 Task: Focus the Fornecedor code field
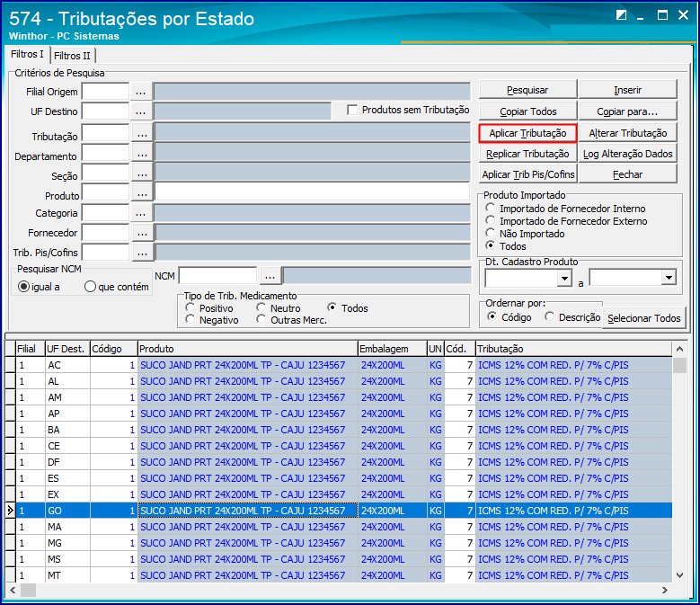point(105,233)
